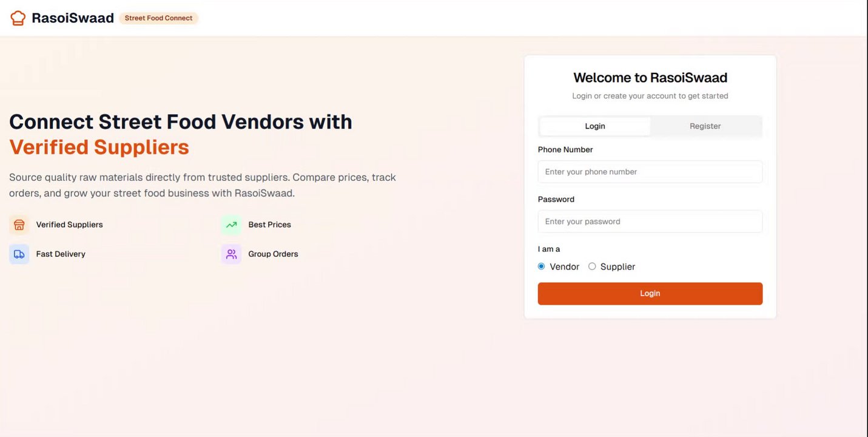Click the Phone Number field label
The width and height of the screenshot is (868, 437).
click(x=565, y=150)
